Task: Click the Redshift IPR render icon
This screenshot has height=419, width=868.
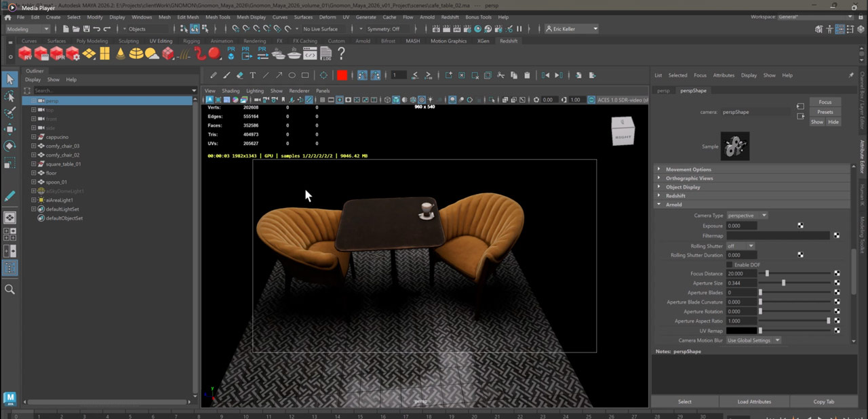Action: click(x=57, y=54)
